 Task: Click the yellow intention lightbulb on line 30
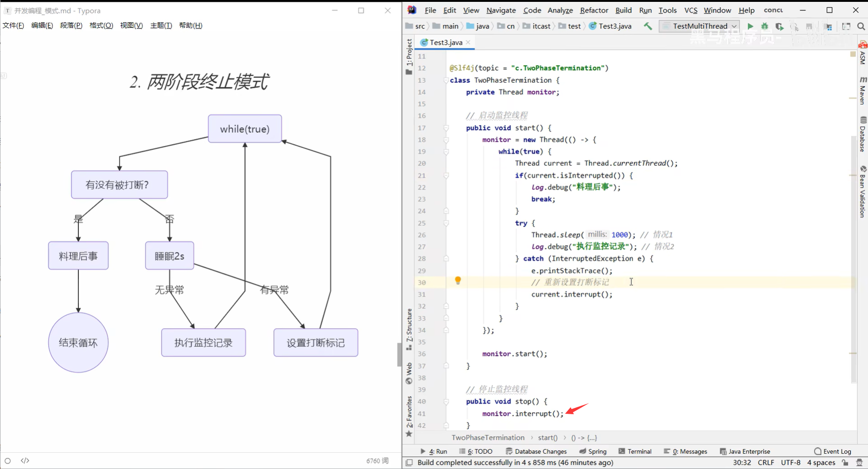pyautogui.click(x=458, y=280)
